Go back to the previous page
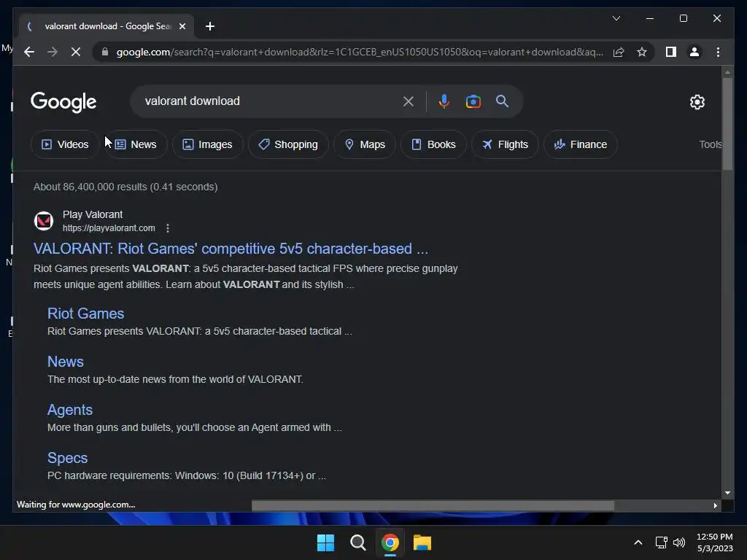Screen dimensions: 747x560 click(29, 52)
